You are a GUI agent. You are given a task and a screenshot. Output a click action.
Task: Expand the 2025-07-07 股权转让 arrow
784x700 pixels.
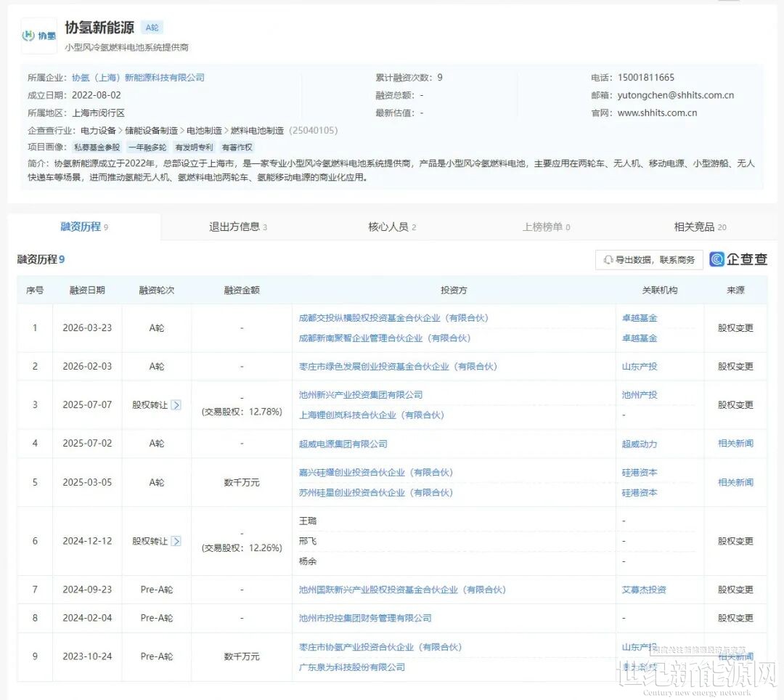point(176,405)
